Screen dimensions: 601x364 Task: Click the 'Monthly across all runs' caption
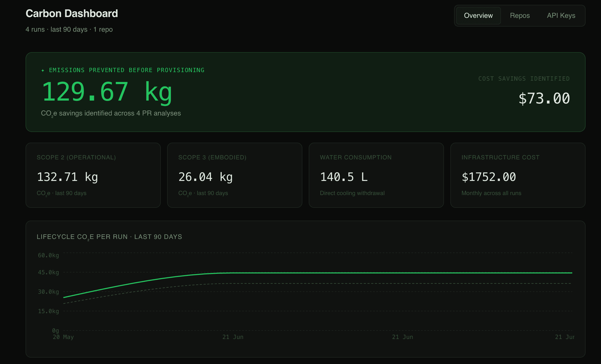(x=491, y=193)
